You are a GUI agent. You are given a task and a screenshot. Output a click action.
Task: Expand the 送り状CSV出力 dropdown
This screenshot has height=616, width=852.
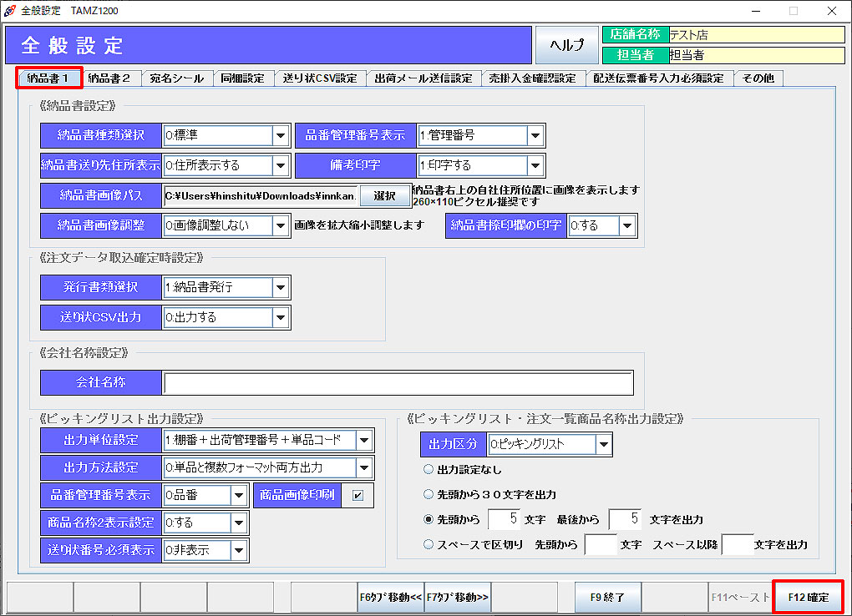(x=279, y=317)
